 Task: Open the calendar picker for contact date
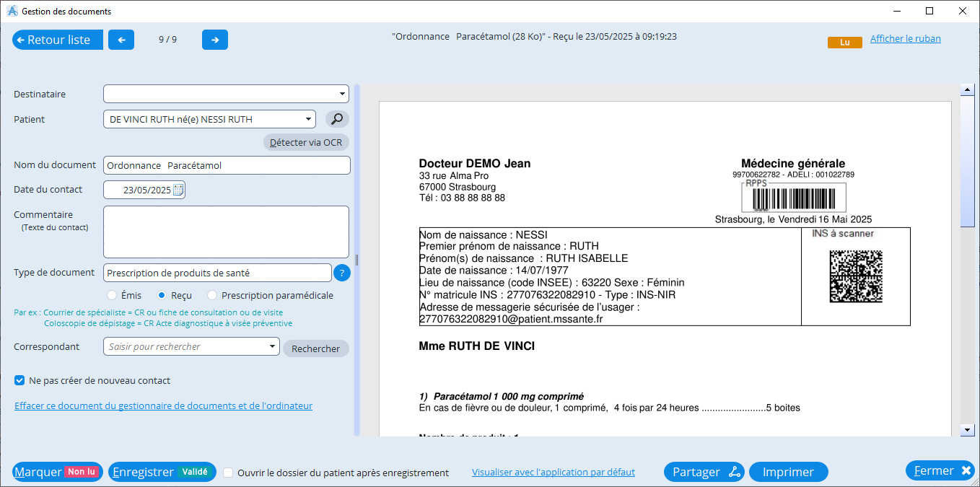[x=178, y=190]
